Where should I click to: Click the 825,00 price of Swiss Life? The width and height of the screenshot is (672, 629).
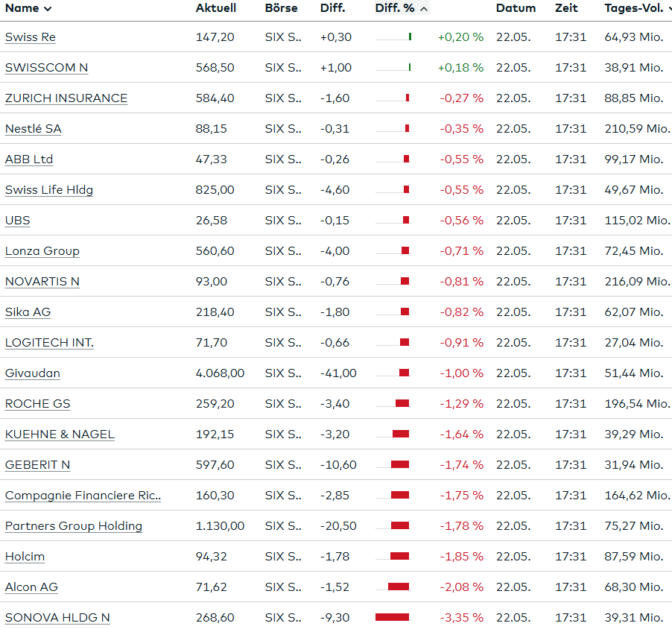(x=215, y=190)
